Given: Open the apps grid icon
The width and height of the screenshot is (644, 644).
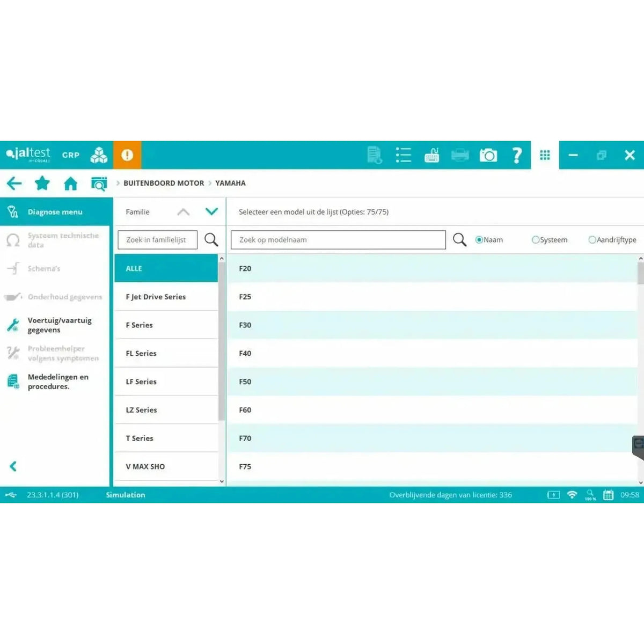Looking at the screenshot, I should pyautogui.click(x=545, y=155).
